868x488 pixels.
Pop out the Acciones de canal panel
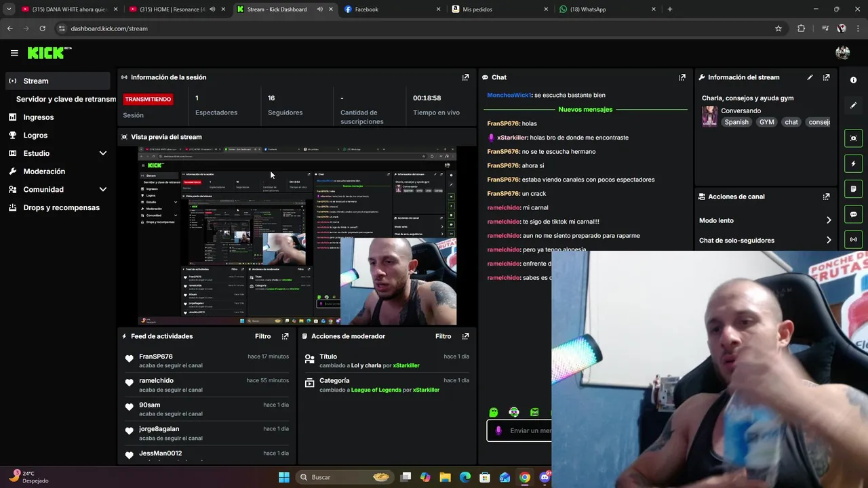tap(826, 197)
